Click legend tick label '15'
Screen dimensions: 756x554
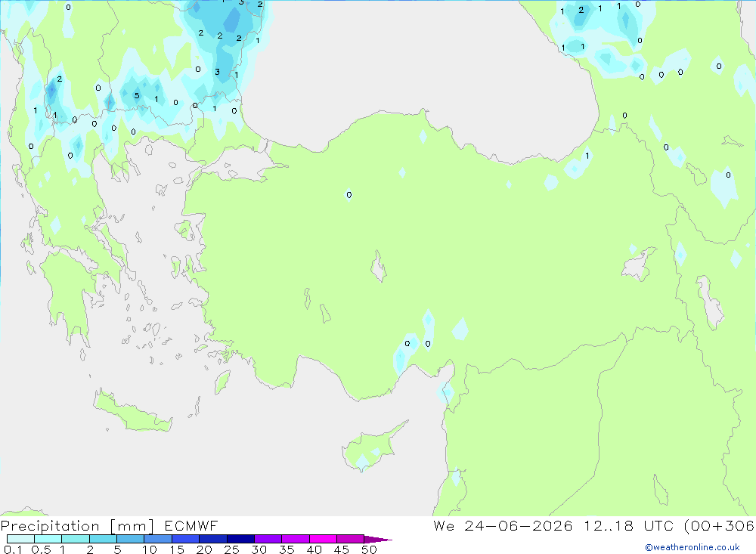[x=177, y=549]
